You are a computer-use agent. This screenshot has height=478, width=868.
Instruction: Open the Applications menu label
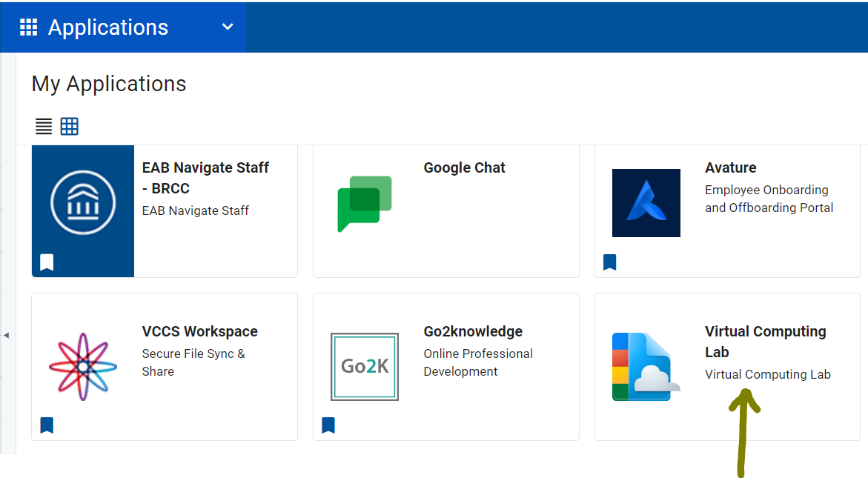tap(108, 27)
